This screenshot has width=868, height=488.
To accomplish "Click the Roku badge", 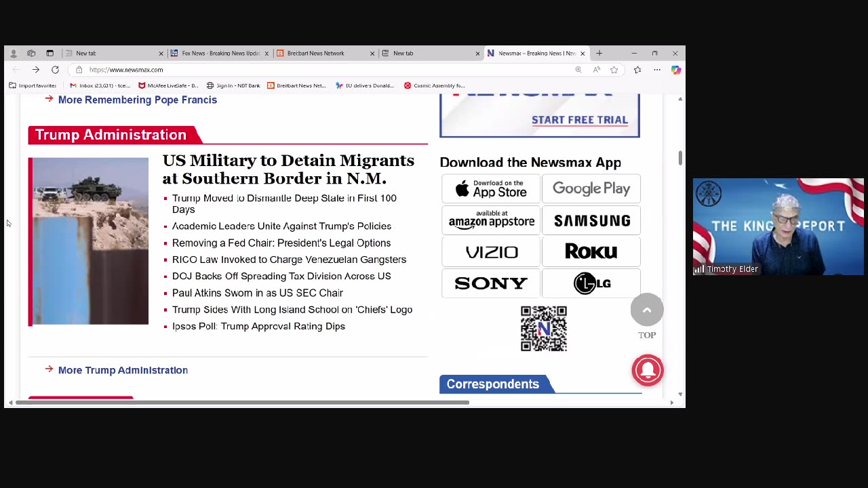I will pyautogui.click(x=591, y=251).
